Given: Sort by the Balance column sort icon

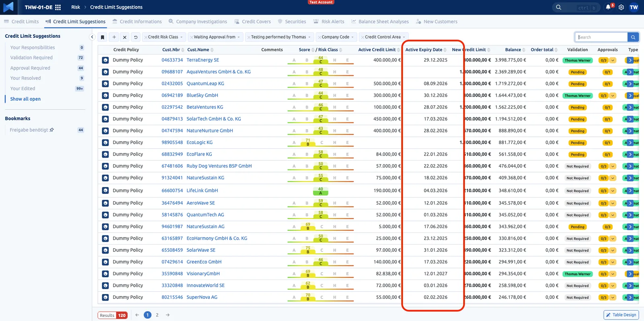Looking at the screenshot, I should pos(524,50).
